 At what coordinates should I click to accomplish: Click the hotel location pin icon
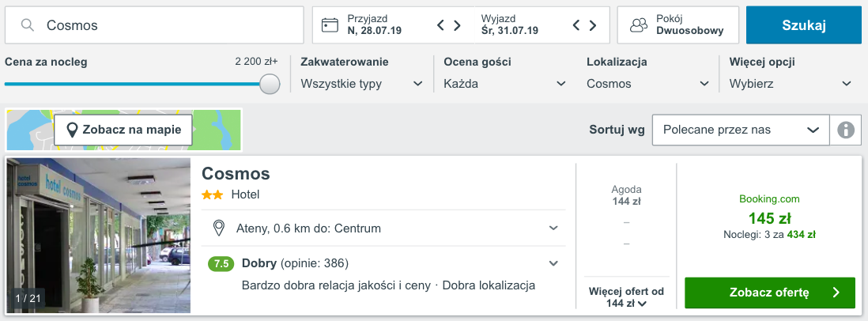(219, 228)
